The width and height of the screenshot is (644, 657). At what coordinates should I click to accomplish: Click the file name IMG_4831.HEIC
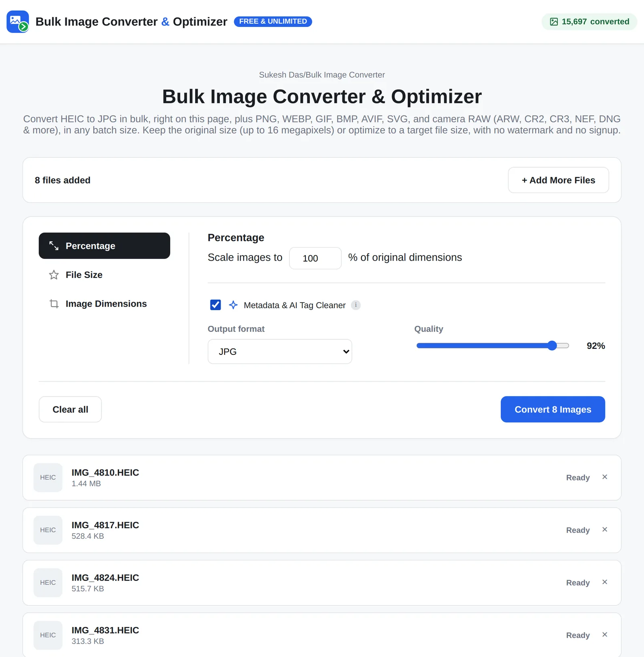105,630
